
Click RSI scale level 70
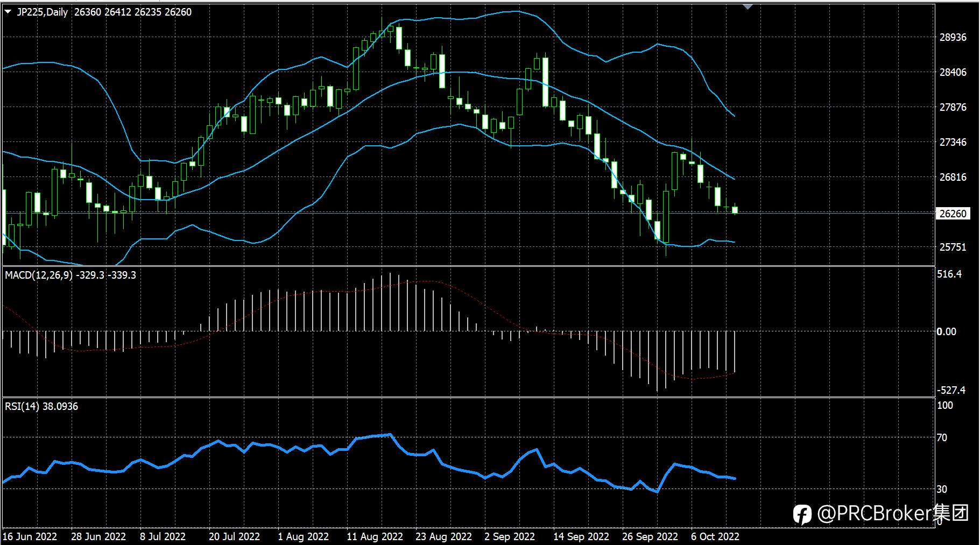click(x=942, y=437)
